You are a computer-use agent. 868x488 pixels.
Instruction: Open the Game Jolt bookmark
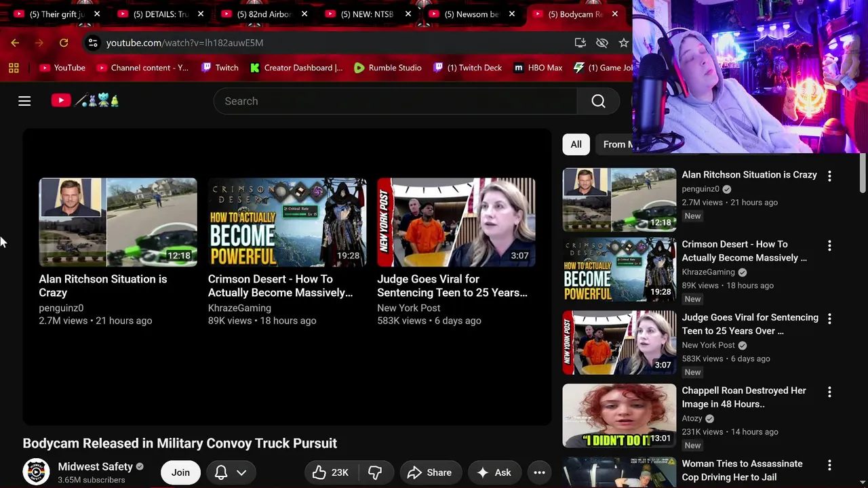pos(603,68)
